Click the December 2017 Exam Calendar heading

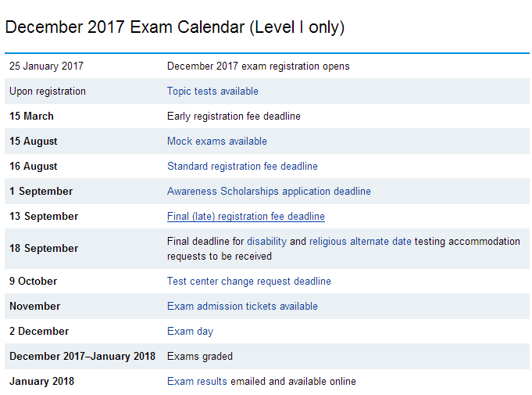click(174, 27)
